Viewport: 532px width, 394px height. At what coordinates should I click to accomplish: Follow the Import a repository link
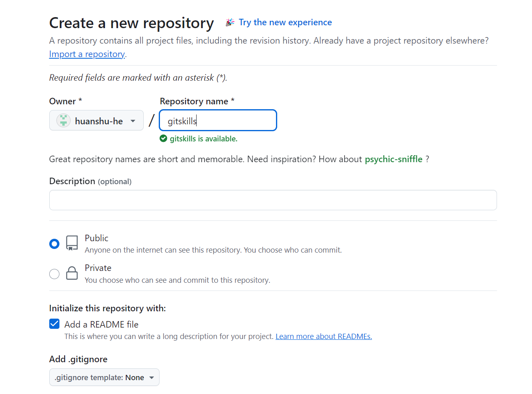[87, 54]
